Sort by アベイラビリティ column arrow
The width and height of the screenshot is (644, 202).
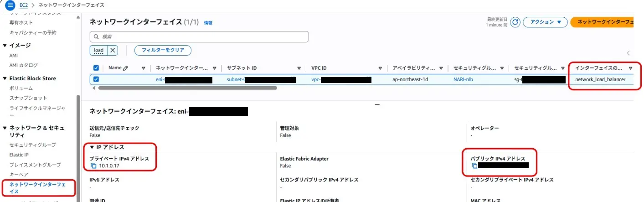point(440,68)
